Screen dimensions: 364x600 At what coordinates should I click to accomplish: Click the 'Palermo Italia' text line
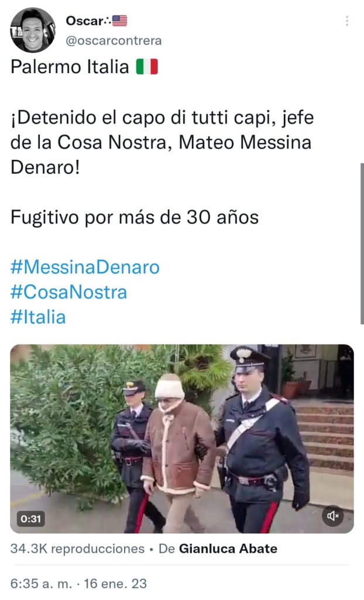(x=70, y=67)
